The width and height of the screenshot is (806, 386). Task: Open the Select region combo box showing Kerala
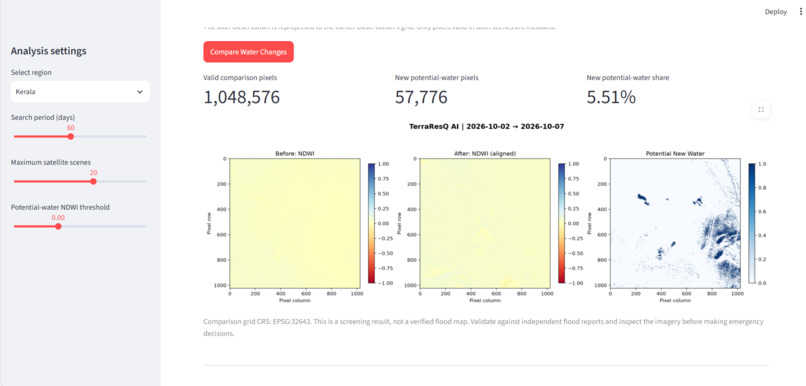[80, 91]
